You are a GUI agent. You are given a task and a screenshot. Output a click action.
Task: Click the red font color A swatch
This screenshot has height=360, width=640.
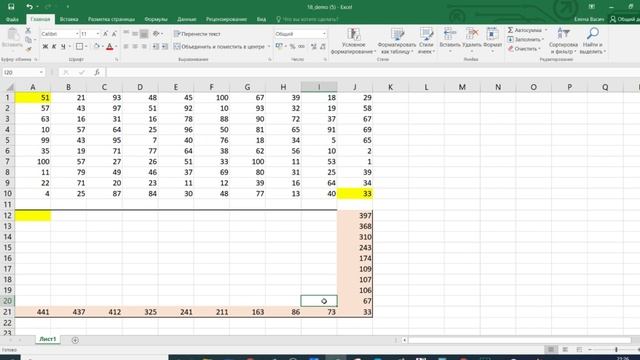109,47
